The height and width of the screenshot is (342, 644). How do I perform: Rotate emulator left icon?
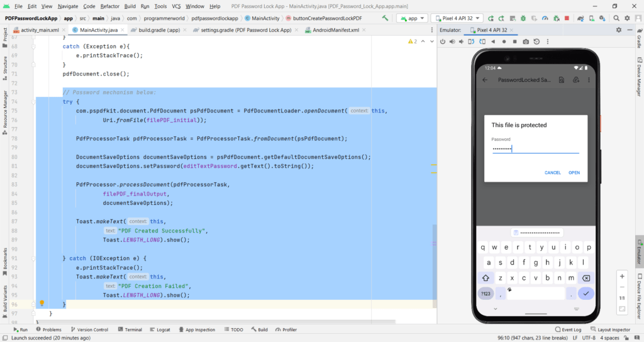tap(471, 41)
